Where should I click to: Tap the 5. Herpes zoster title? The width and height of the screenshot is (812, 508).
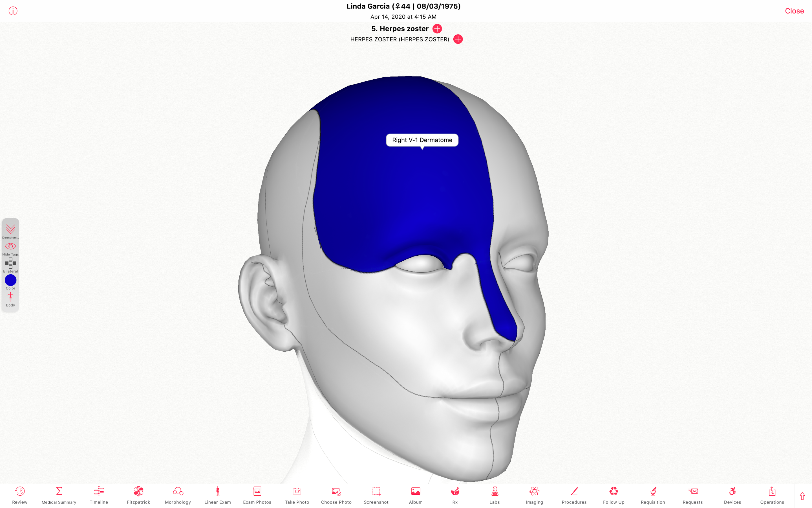coord(400,29)
